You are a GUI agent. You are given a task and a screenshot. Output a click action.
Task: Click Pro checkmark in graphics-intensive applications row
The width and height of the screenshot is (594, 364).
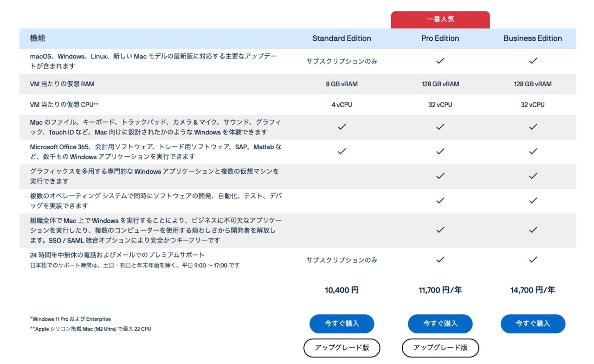pos(440,176)
